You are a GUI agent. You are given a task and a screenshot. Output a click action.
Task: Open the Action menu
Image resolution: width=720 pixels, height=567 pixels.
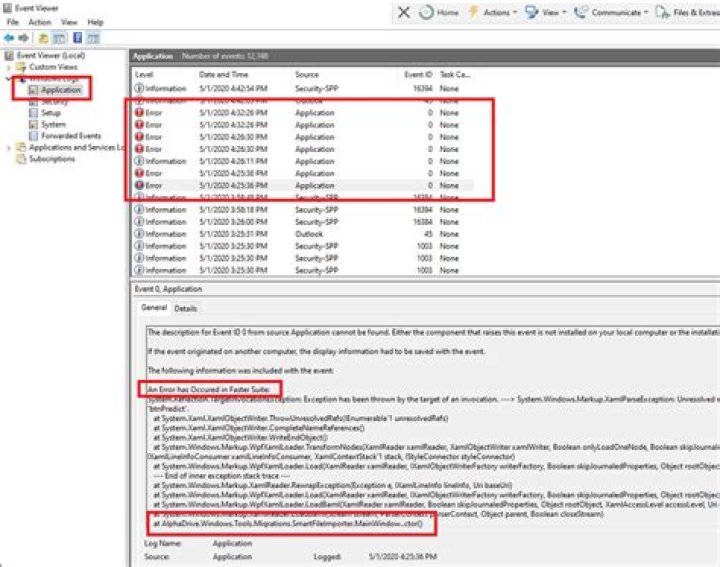coord(40,22)
